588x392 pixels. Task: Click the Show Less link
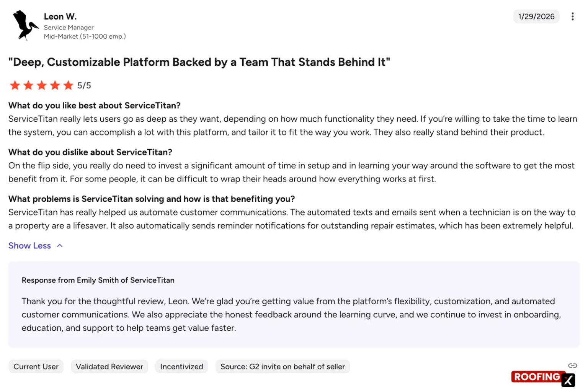pyautogui.click(x=29, y=245)
